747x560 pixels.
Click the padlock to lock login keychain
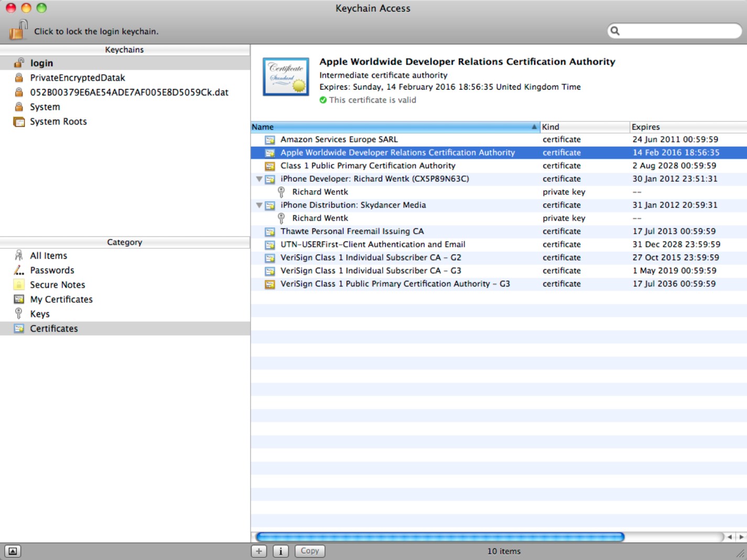[x=18, y=29]
